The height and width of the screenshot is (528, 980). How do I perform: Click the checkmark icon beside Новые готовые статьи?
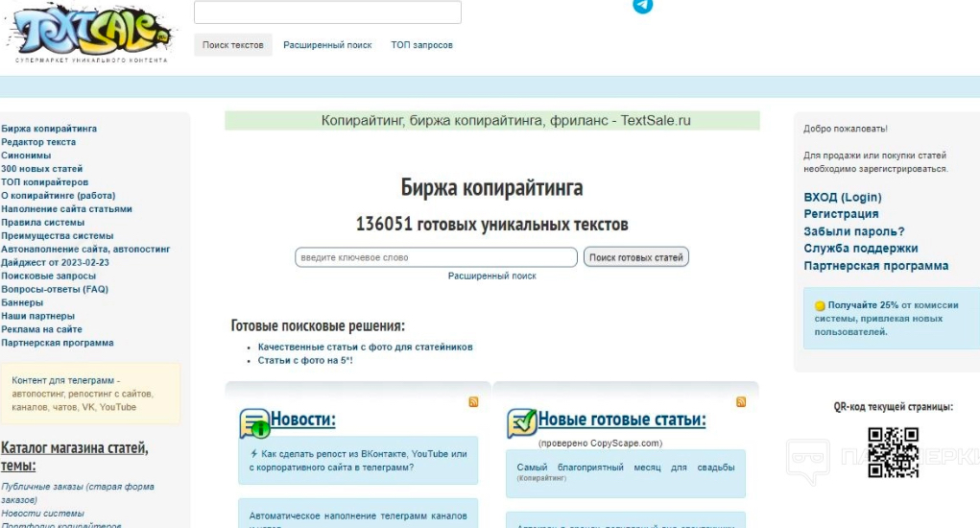pyautogui.click(x=521, y=422)
